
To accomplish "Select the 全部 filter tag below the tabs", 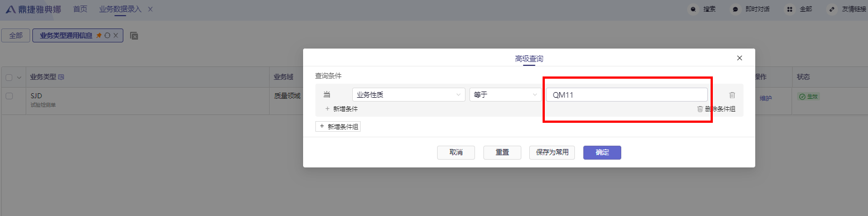I will (x=16, y=36).
